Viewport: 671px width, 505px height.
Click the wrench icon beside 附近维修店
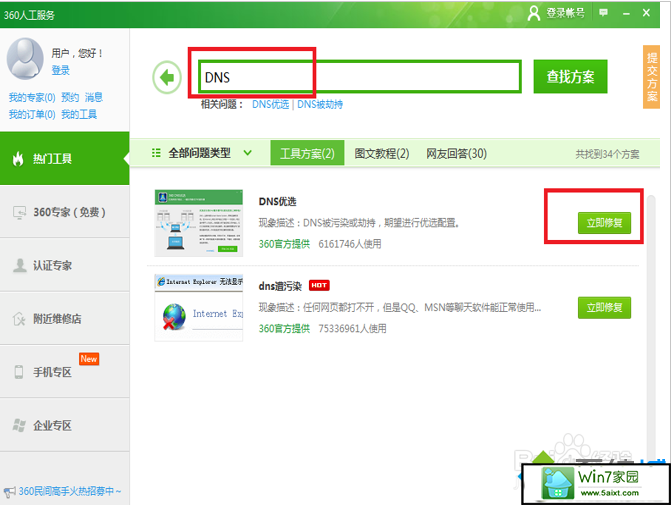click(19, 319)
